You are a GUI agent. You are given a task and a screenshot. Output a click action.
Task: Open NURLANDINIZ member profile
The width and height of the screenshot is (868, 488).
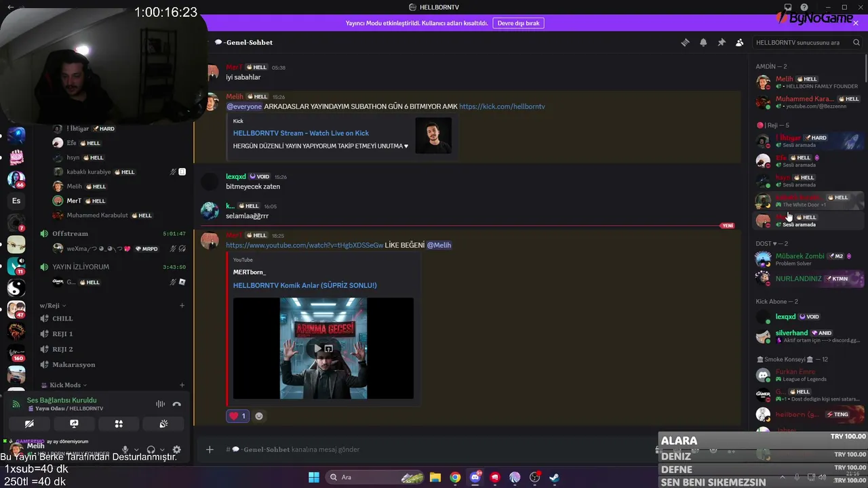point(810,279)
